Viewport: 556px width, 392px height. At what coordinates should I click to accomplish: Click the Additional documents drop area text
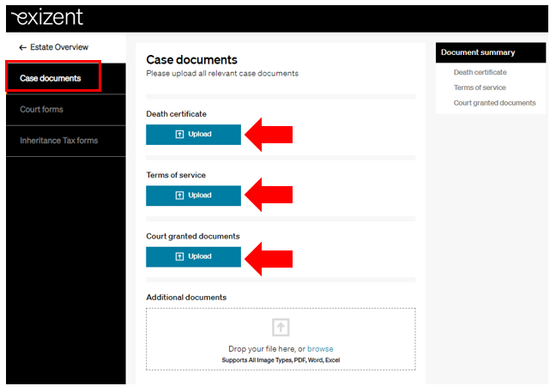[x=281, y=349]
